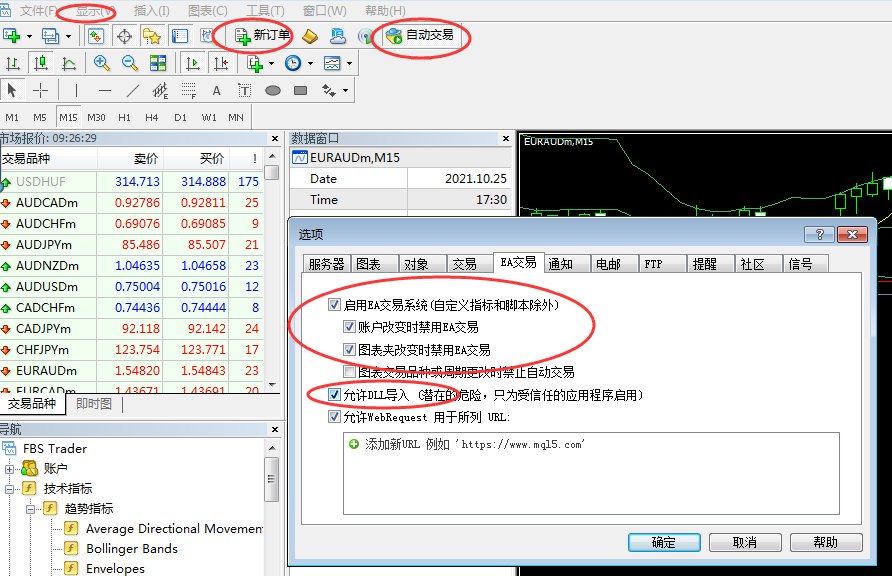Select arrow cursor tool
The width and height of the screenshot is (892, 576).
(x=12, y=90)
